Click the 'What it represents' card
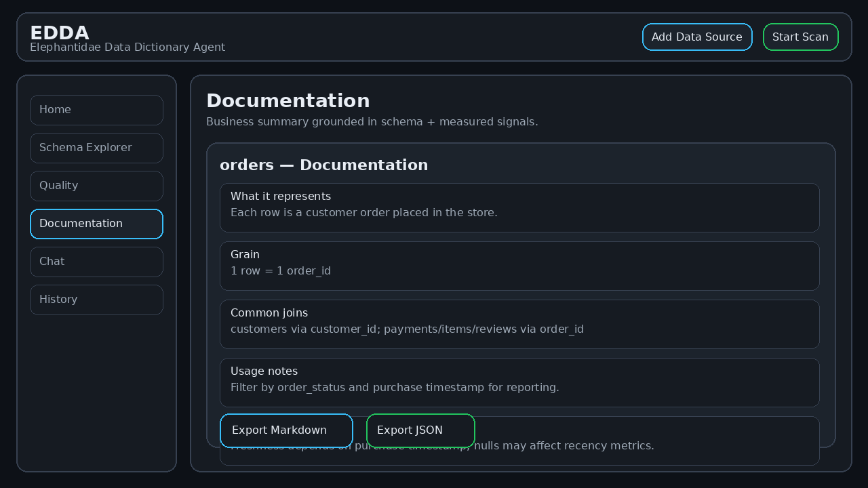Screen dimensions: 868x488 (x=519, y=207)
